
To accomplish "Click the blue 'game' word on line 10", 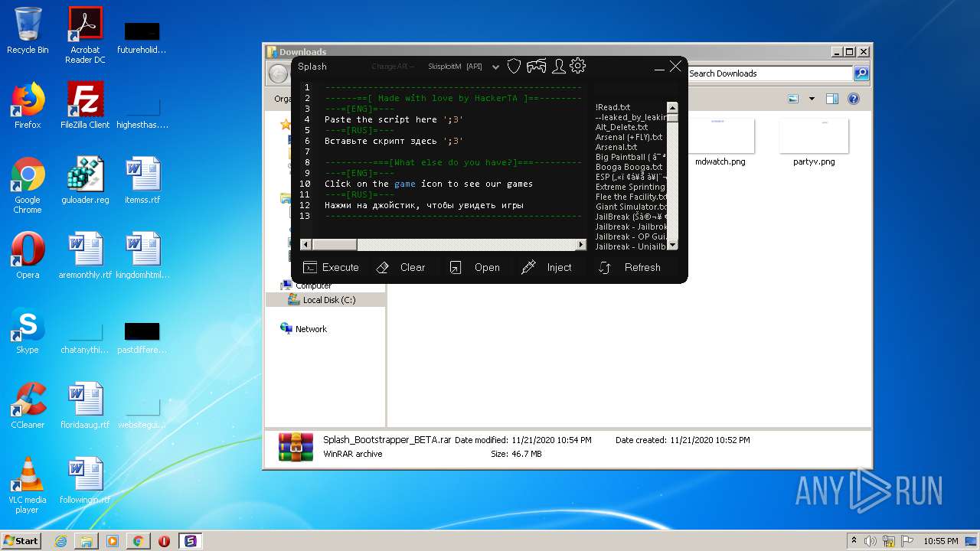I will [405, 184].
